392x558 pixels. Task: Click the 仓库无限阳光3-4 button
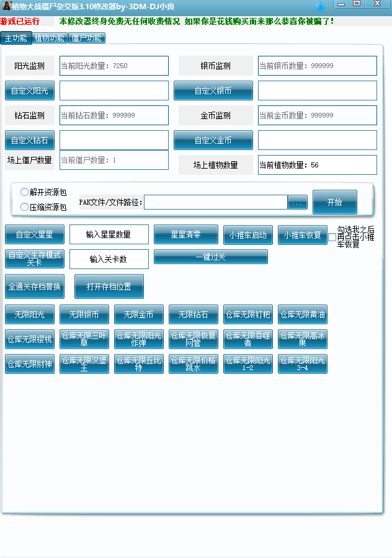[x=302, y=364]
